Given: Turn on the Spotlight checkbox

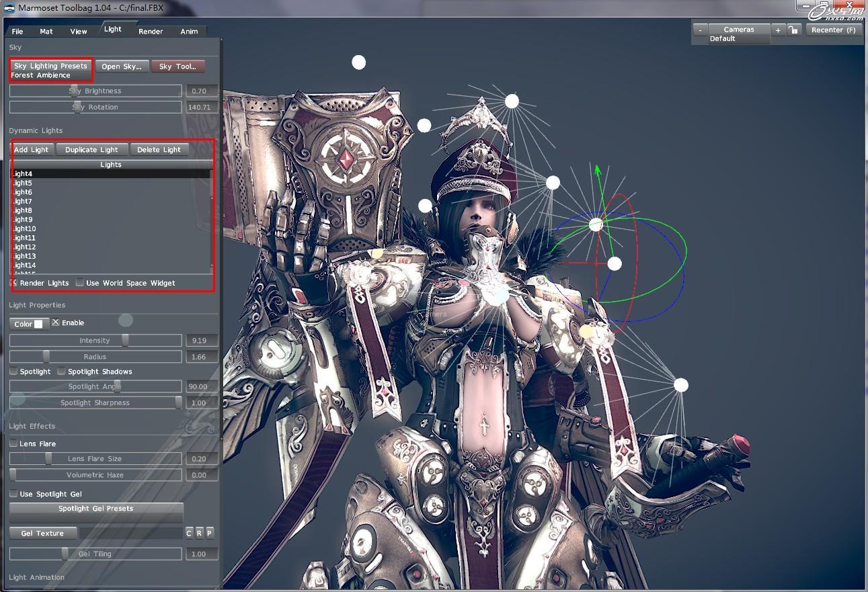Looking at the screenshot, I should (x=13, y=371).
